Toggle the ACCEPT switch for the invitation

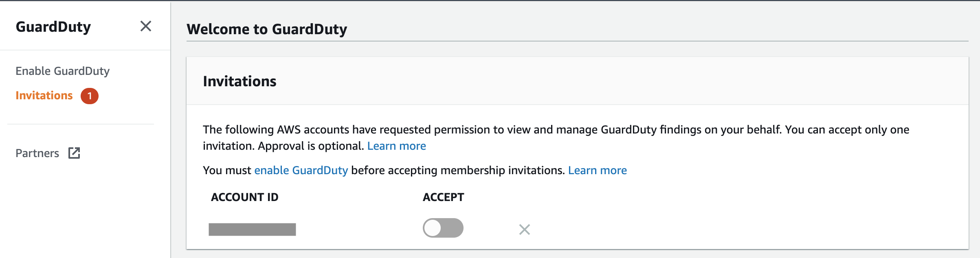coord(443,228)
